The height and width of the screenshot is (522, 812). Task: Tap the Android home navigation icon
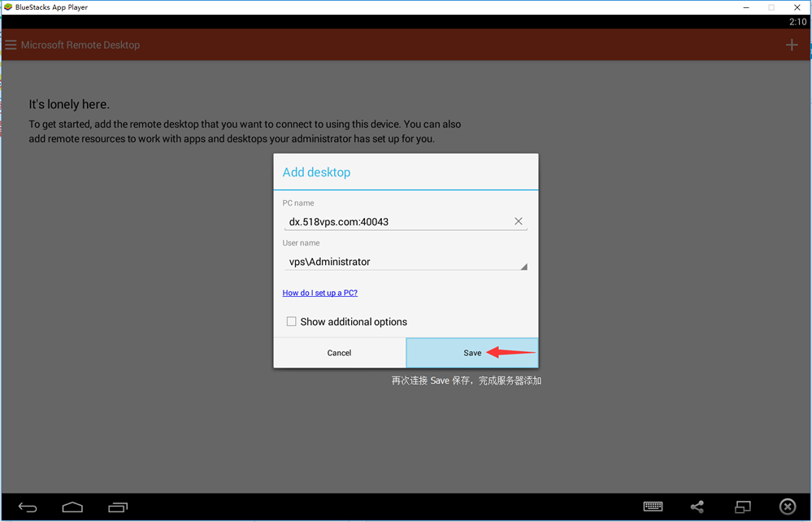[72, 507]
